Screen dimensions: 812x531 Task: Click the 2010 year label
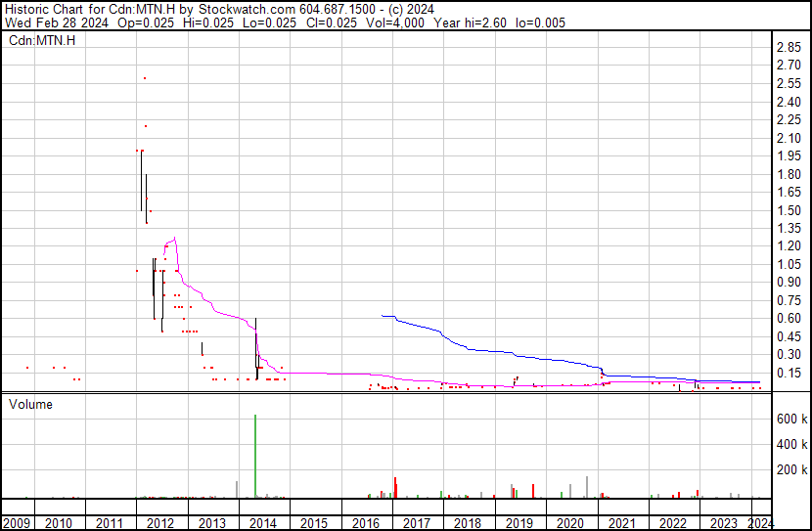(x=59, y=523)
